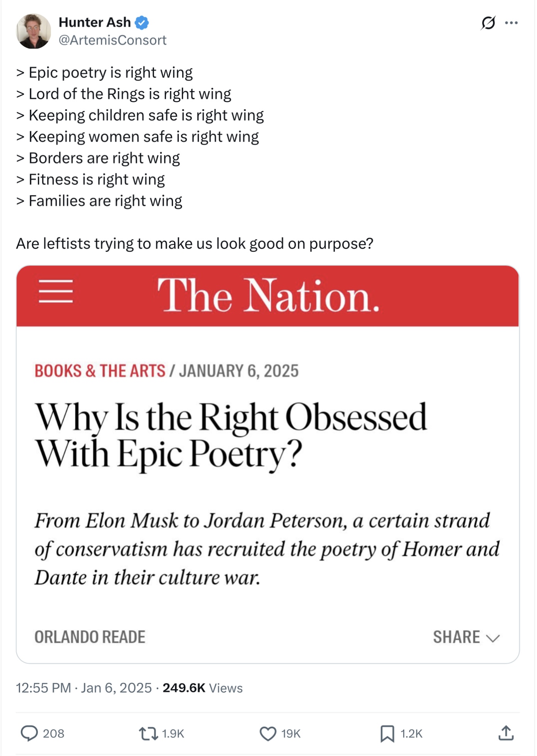Screen dimensions: 537x756
Task: Click the author name ORLANDO READE
Action: click(90, 637)
